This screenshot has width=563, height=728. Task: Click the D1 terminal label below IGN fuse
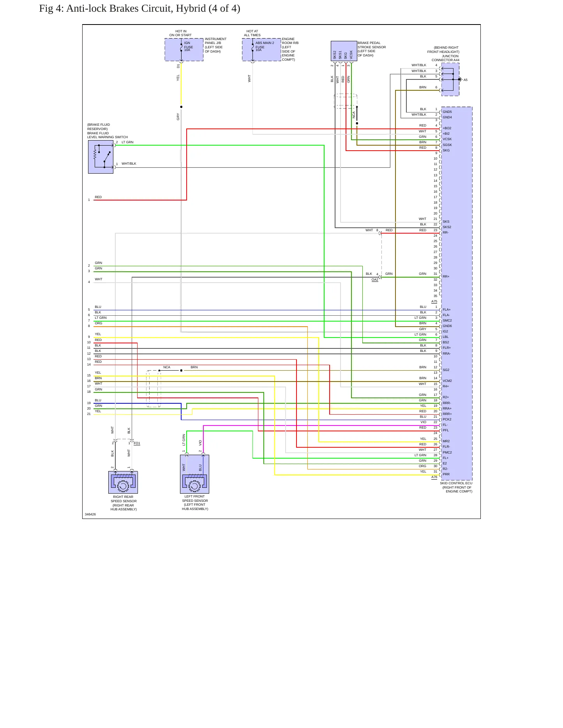(178, 66)
